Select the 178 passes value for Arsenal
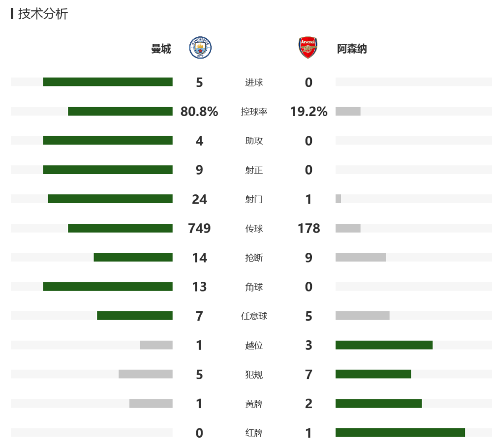 tap(309, 228)
